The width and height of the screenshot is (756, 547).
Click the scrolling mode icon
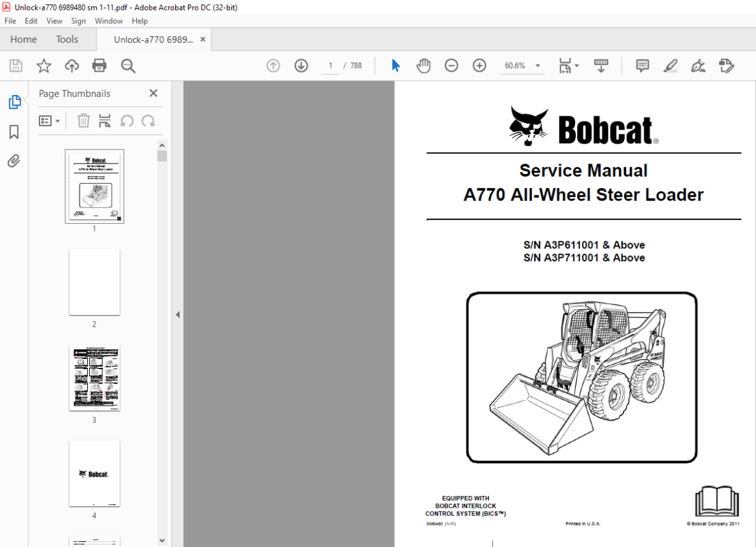601,65
